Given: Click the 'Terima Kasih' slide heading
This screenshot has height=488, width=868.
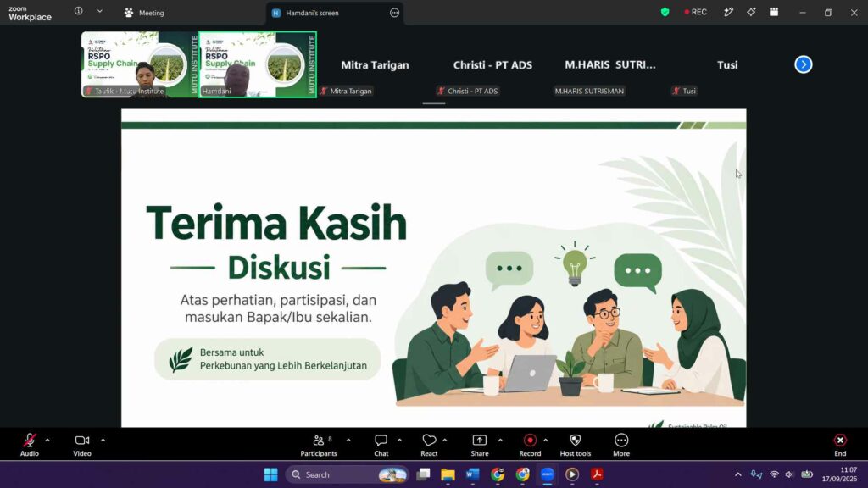Looking at the screenshot, I should [276, 223].
